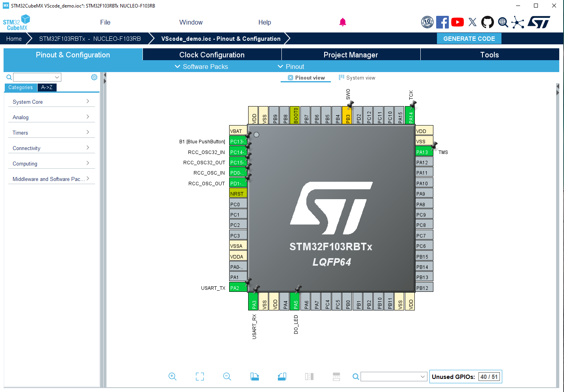Expand the Software Packs menu
This screenshot has width=564, height=392.
coord(201,67)
